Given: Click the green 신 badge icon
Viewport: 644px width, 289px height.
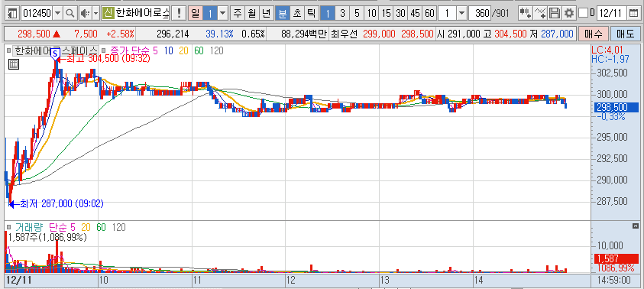Looking at the screenshot, I should click(x=108, y=14).
